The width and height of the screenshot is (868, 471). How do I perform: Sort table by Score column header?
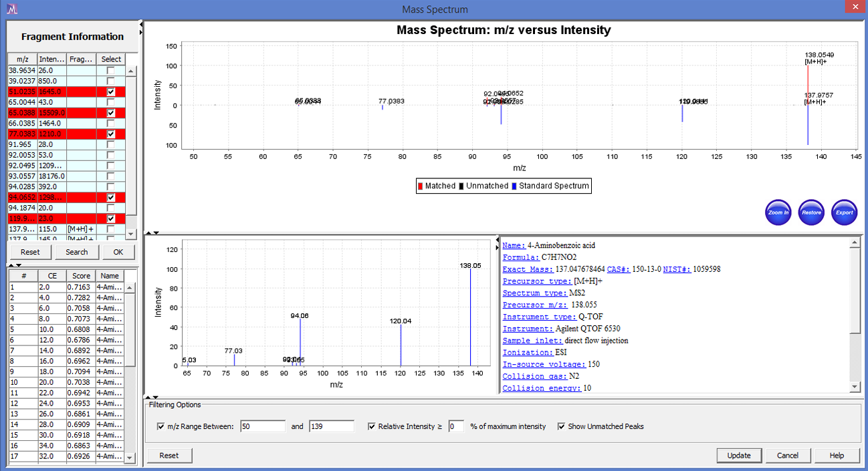(x=81, y=275)
